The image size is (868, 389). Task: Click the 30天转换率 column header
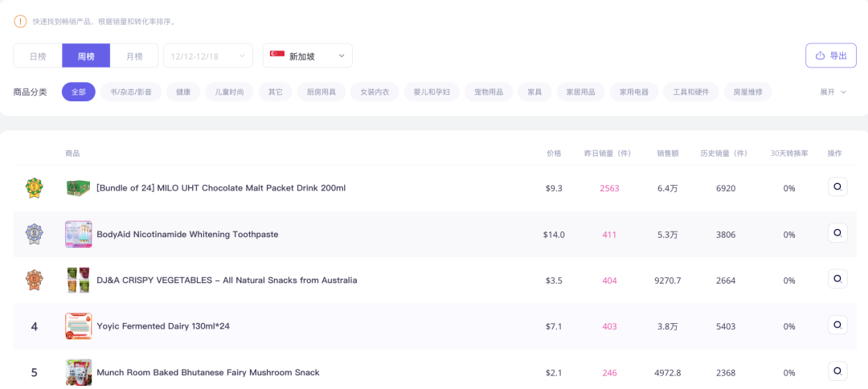[789, 154]
